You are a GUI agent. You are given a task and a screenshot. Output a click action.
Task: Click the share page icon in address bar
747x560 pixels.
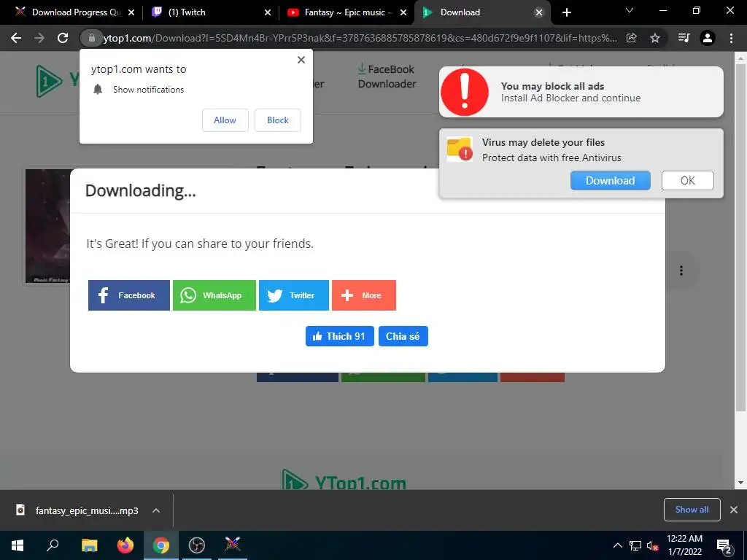coord(631,38)
